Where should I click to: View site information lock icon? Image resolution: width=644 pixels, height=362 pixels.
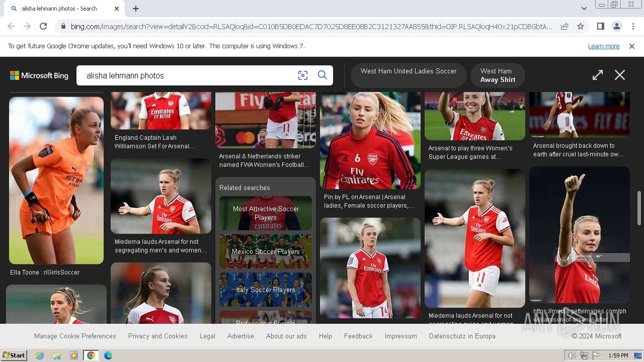tap(62, 26)
